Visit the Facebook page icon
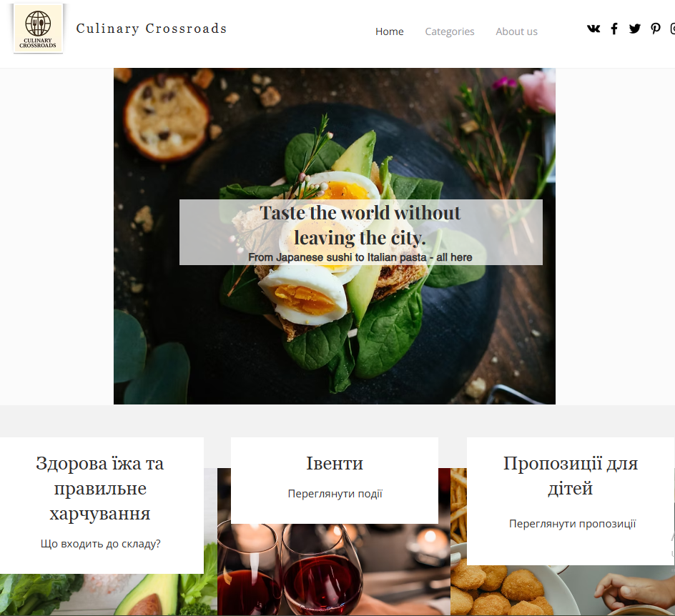The width and height of the screenshot is (675, 616). (614, 29)
